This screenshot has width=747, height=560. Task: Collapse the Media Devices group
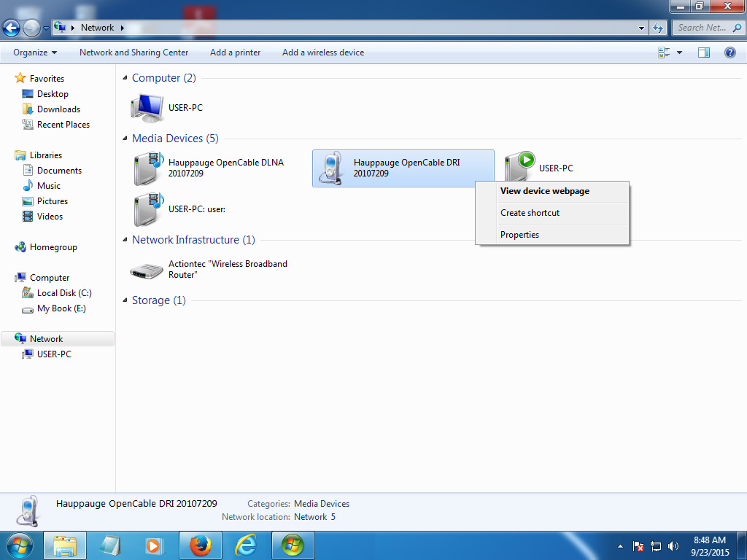125,139
